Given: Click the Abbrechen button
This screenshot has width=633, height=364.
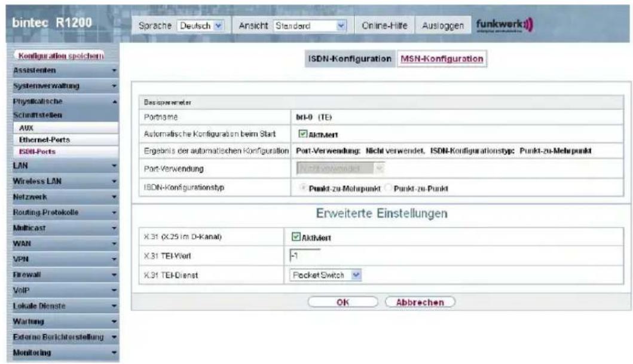Looking at the screenshot, I should [x=420, y=302].
